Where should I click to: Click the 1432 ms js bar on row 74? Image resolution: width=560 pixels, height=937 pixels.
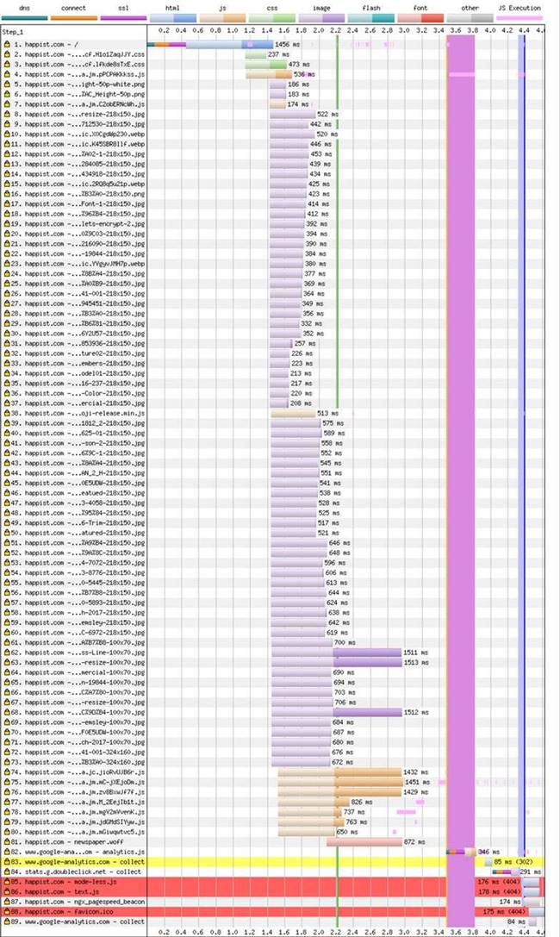coord(339,772)
